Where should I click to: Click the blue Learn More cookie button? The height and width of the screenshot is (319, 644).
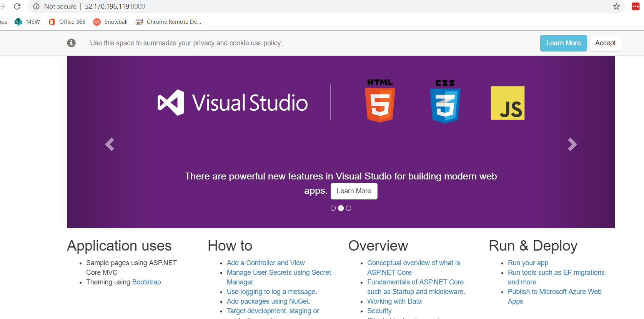(x=563, y=43)
